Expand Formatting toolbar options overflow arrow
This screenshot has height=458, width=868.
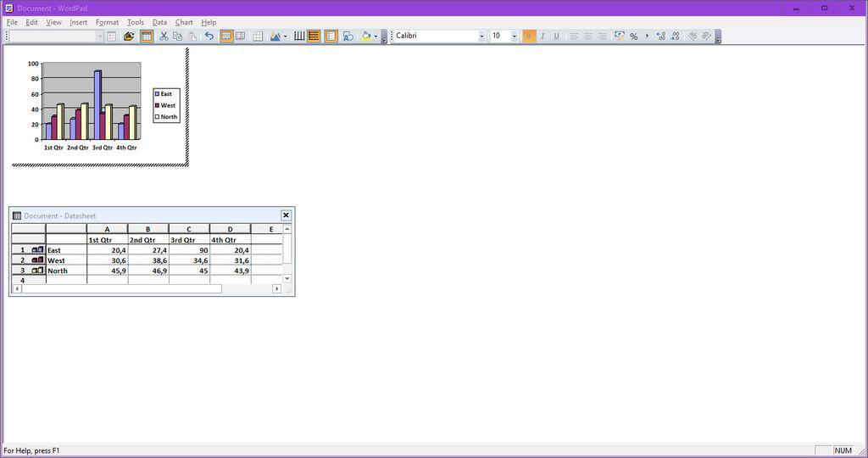point(718,36)
